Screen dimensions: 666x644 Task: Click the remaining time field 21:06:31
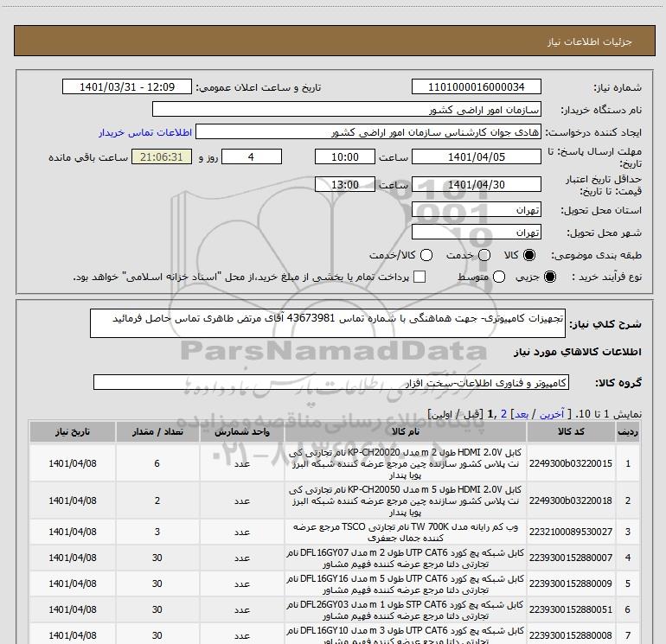(162, 156)
